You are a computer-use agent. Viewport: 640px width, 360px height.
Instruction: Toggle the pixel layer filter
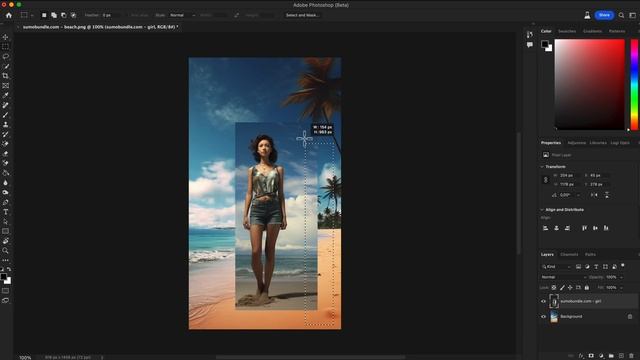pyautogui.click(x=578, y=267)
